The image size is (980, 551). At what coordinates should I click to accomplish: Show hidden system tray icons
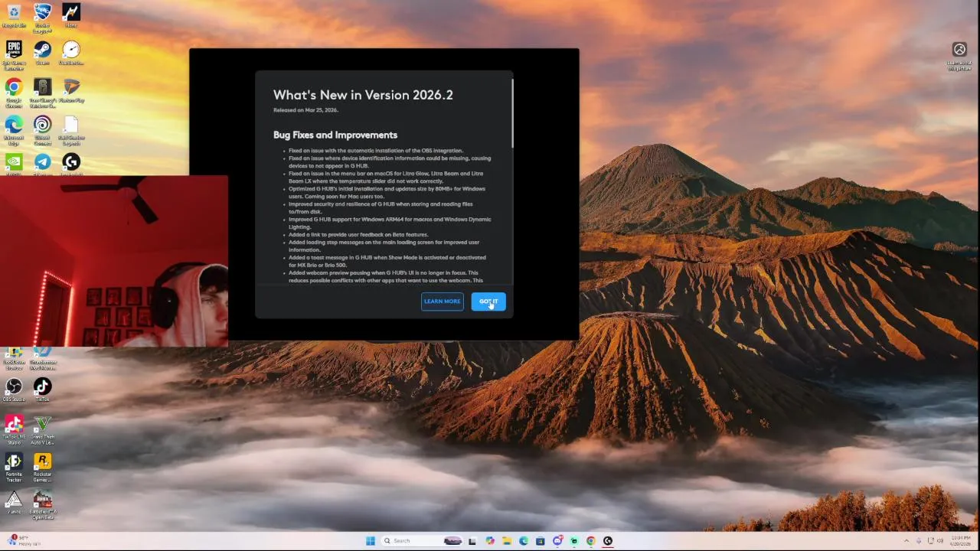click(x=906, y=541)
